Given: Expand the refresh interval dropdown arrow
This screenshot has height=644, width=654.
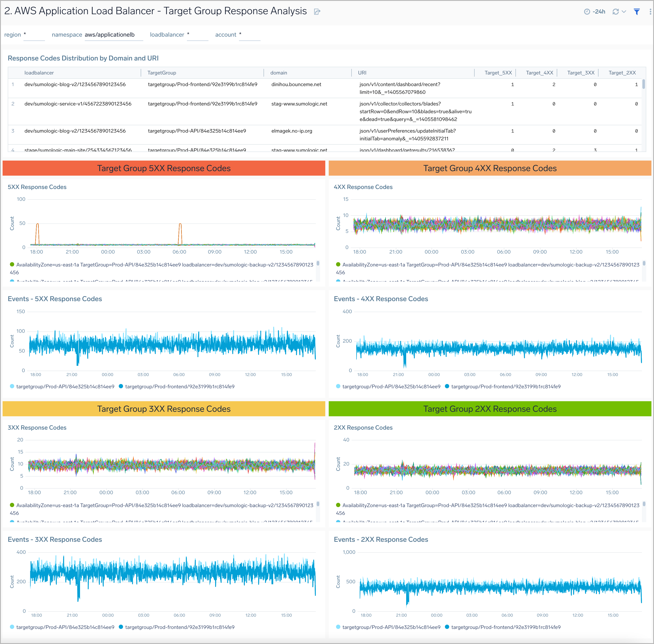Looking at the screenshot, I should [624, 11].
